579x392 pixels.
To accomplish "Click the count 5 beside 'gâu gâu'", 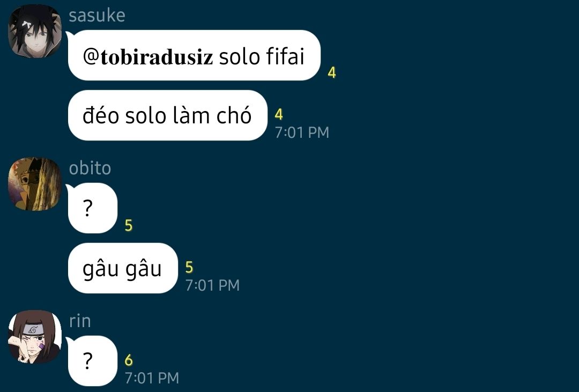I will (189, 267).
